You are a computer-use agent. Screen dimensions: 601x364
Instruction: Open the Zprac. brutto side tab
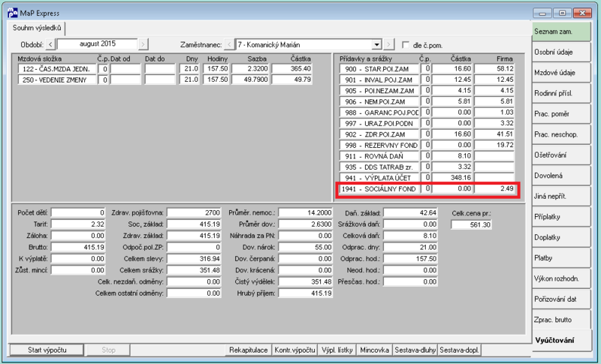pos(561,320)
